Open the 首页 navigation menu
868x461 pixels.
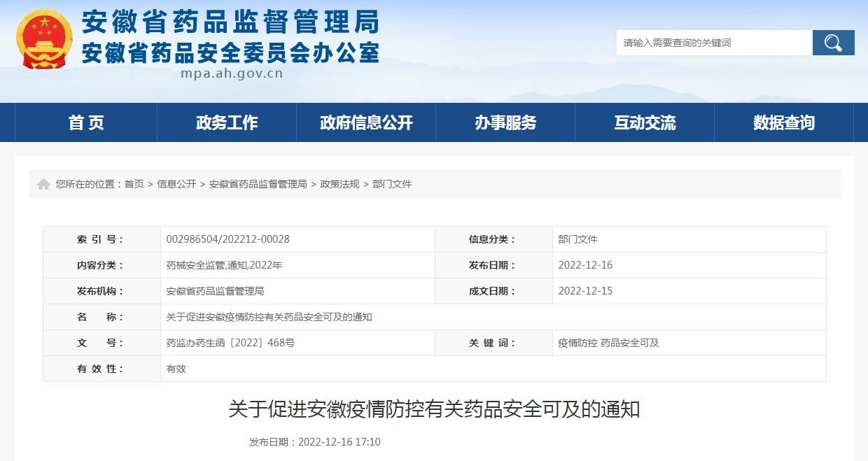tap(86, 122)
